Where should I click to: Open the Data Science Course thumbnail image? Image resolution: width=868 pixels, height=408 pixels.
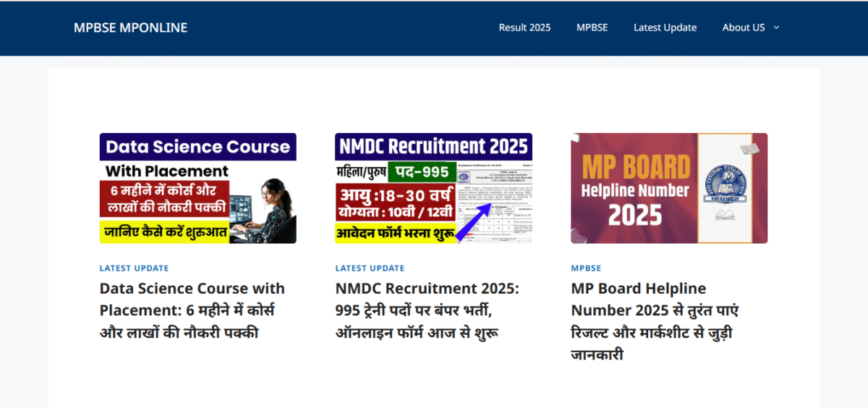(x=197, y=188)
